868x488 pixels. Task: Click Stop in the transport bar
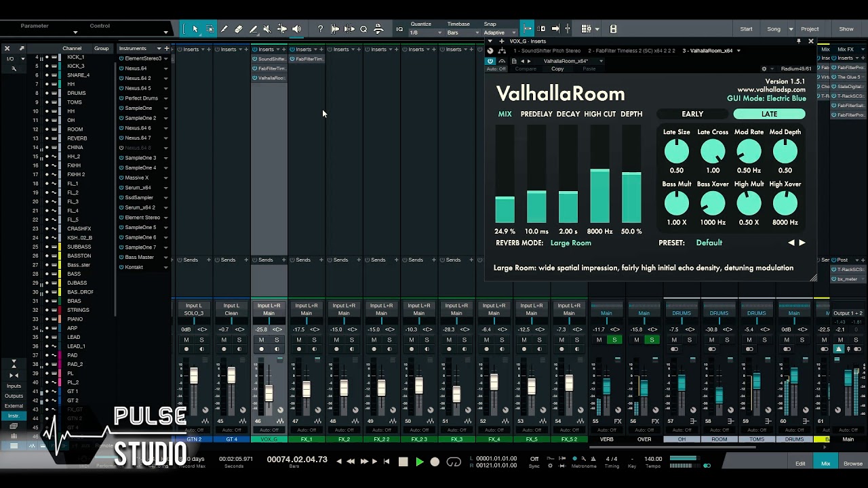coord(403,462)
